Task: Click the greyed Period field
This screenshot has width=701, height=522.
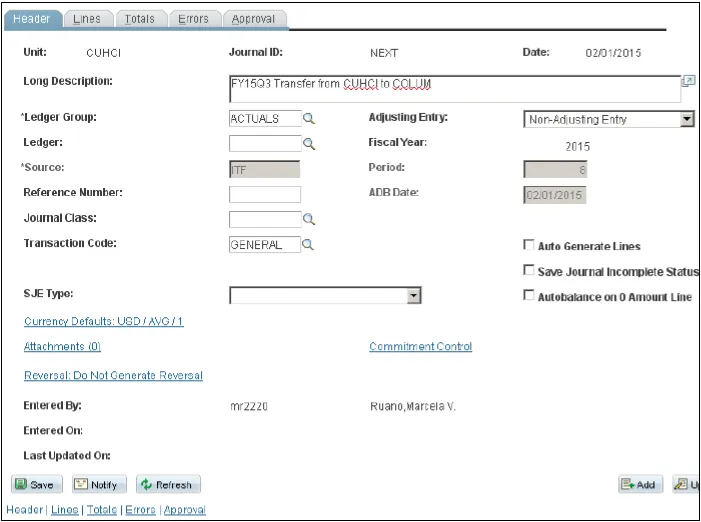Action: tap(555, 169)
